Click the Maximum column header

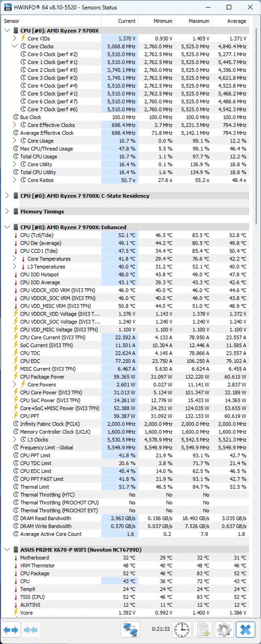pos(194,21)
